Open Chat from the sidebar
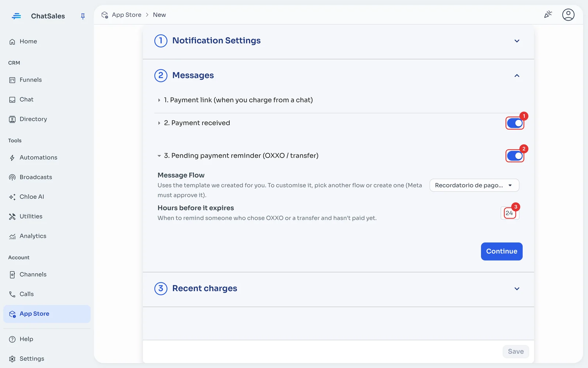 (x=47, y=100)
